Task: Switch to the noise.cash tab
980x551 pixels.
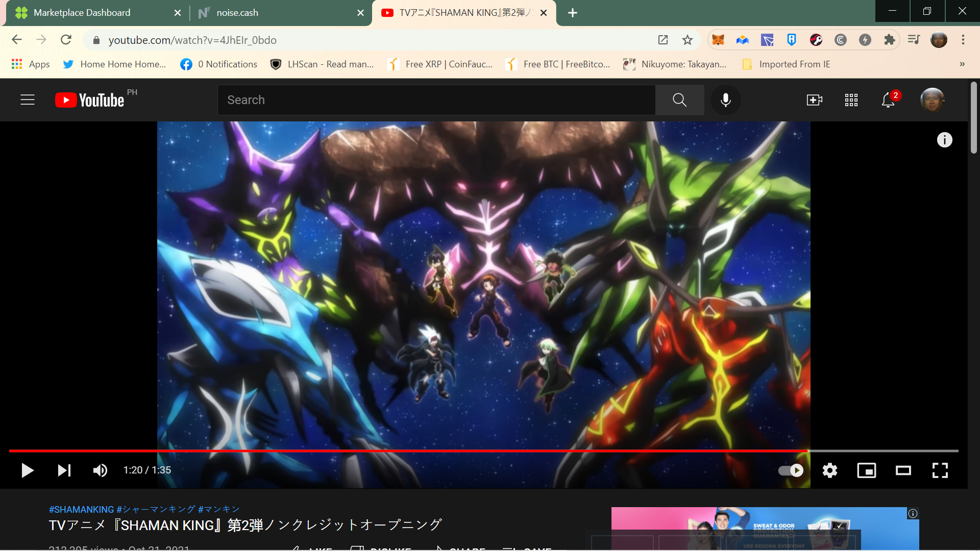Action: pos(280,13)
